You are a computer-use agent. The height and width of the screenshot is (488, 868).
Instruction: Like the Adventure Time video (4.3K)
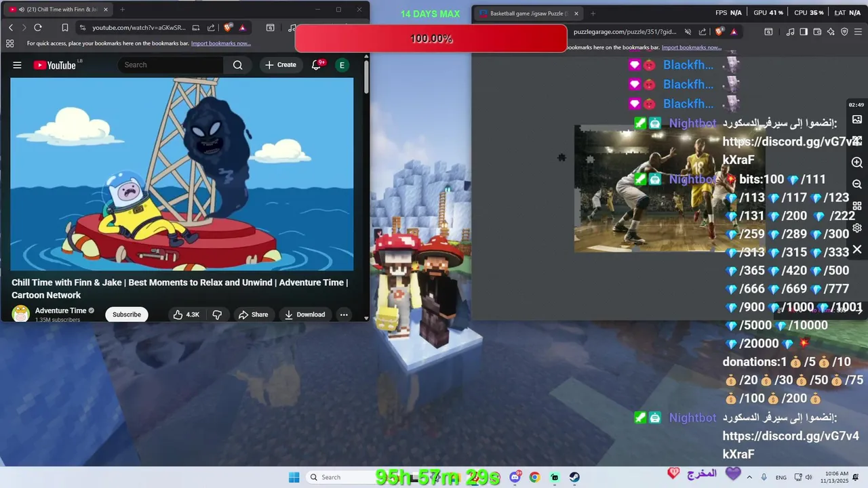click(186, 314)
